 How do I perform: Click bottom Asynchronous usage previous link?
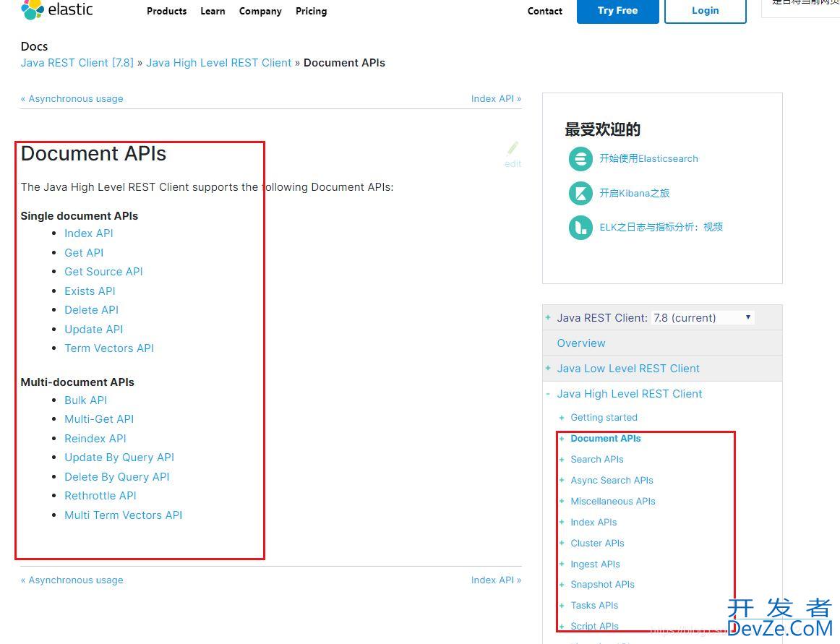pyautogui.click(x=72, y=580)
